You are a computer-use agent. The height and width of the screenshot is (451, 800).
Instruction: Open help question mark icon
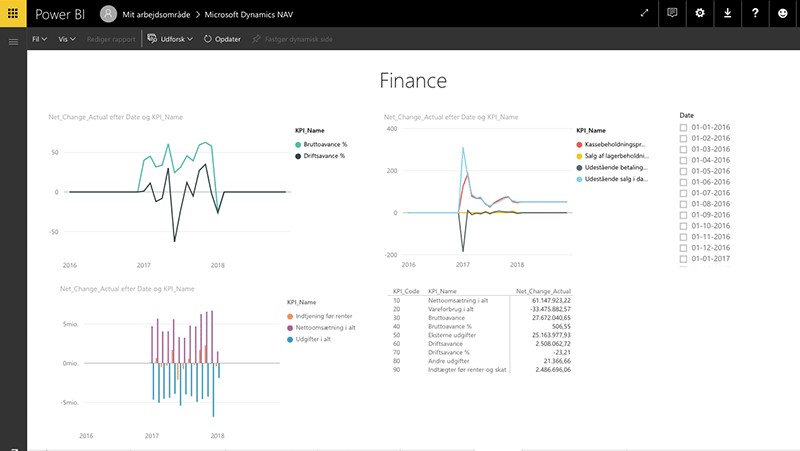(755, 14)
